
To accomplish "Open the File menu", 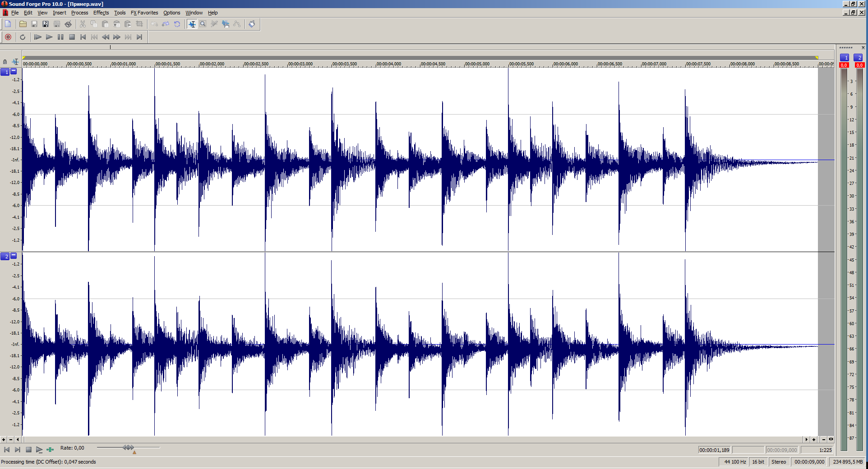I will (15, 13).
